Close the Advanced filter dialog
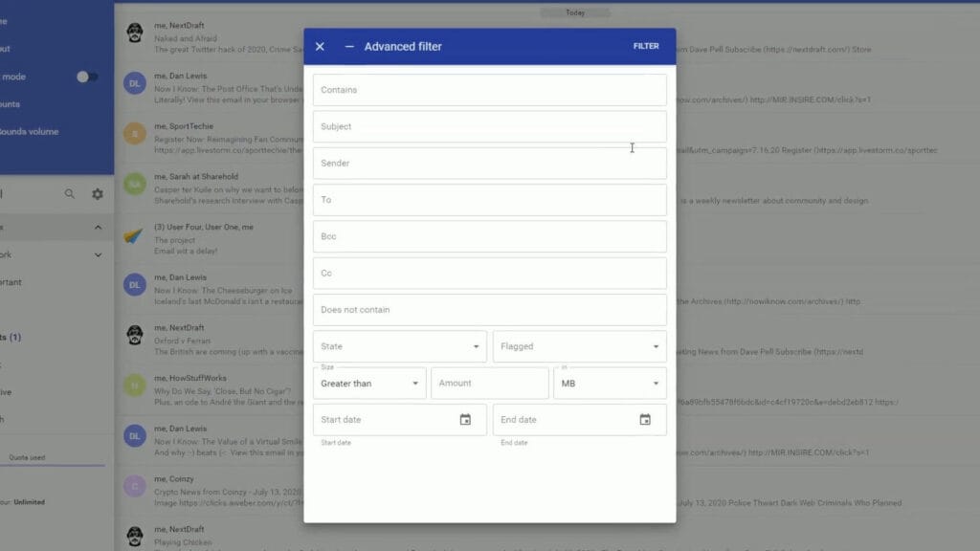Image resolution: width=980 pixels, height=551 pixels. (320, 46)
